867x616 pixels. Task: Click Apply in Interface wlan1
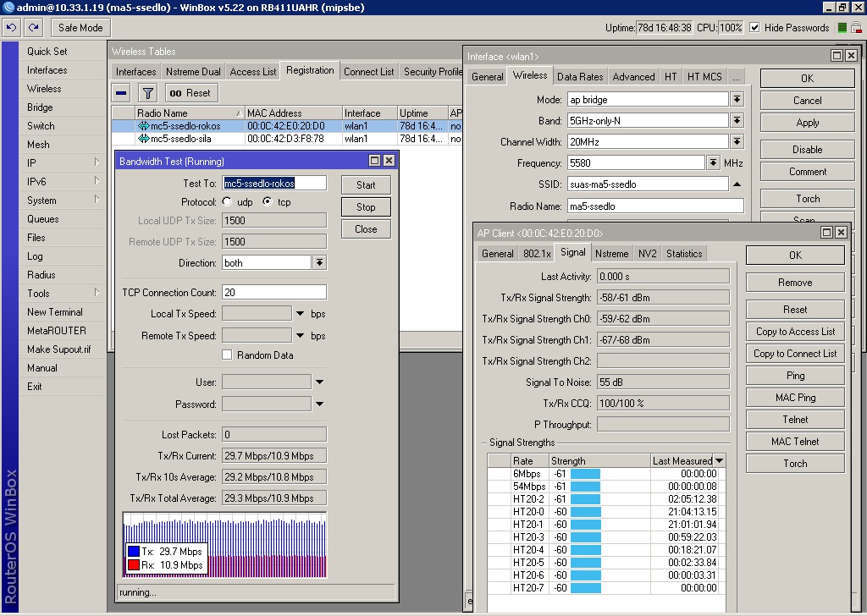point(807,123)
